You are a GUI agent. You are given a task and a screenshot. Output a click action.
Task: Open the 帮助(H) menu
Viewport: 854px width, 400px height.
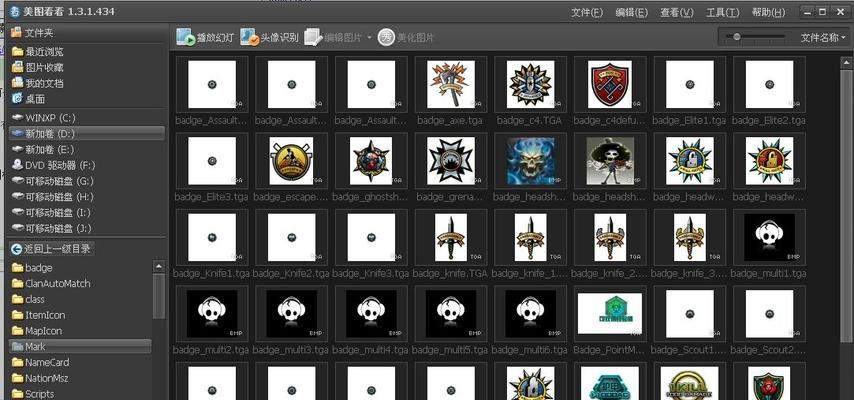pyautogui.click(x=768, y=12)
